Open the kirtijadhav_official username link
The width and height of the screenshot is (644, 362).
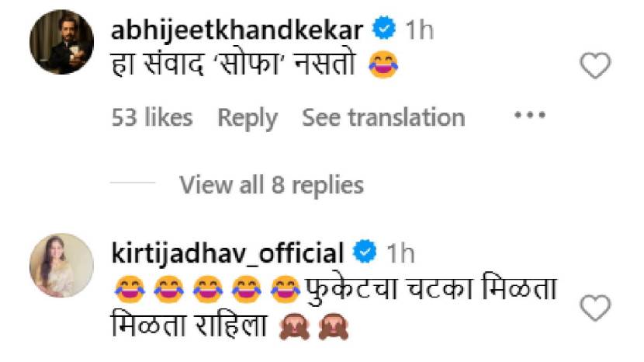point(227,253)
